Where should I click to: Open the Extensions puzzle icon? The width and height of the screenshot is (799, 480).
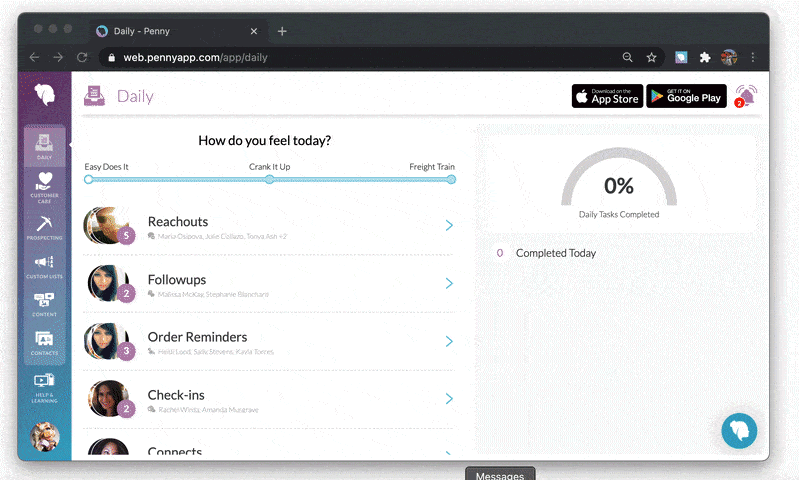coord(705,57)
